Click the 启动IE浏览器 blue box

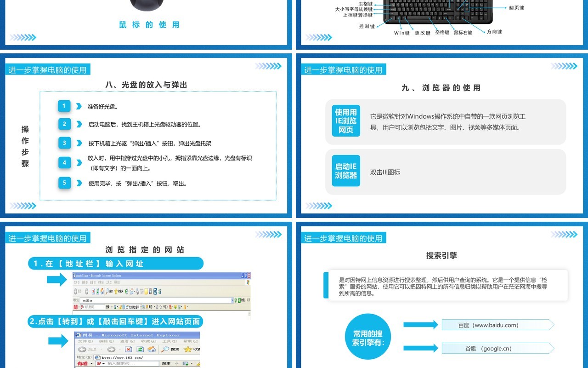coord(346,171)
